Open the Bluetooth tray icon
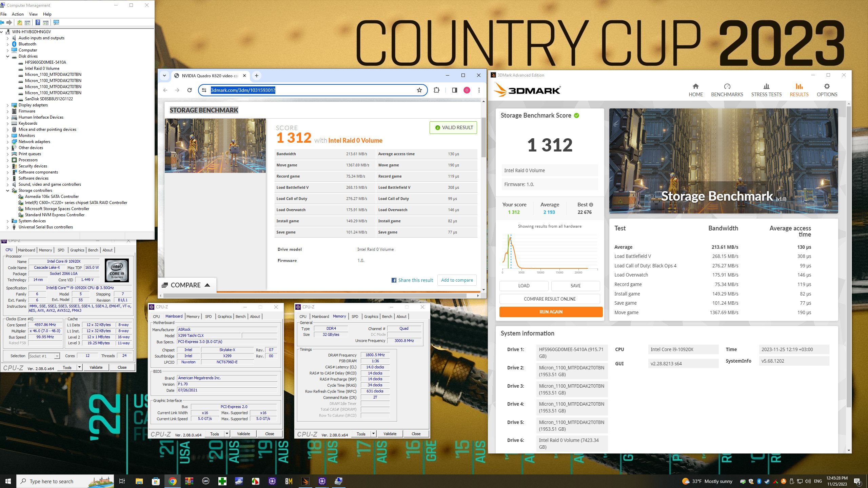 click(759, 481)
